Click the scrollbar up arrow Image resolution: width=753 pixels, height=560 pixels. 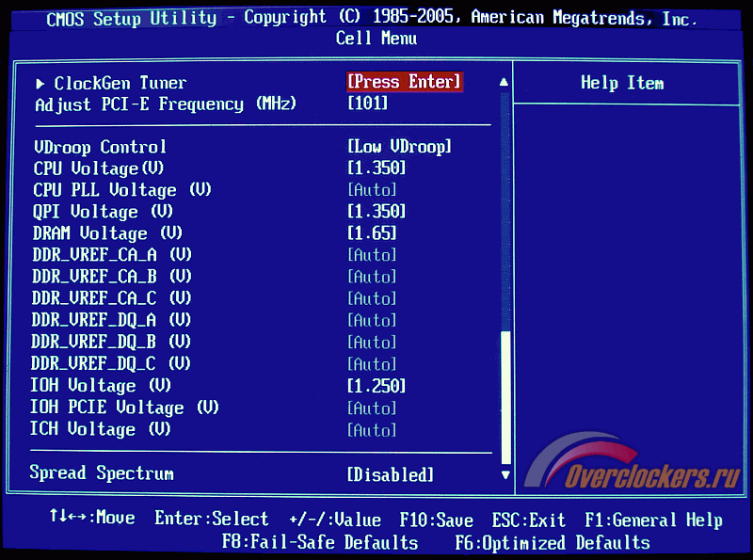505,83
